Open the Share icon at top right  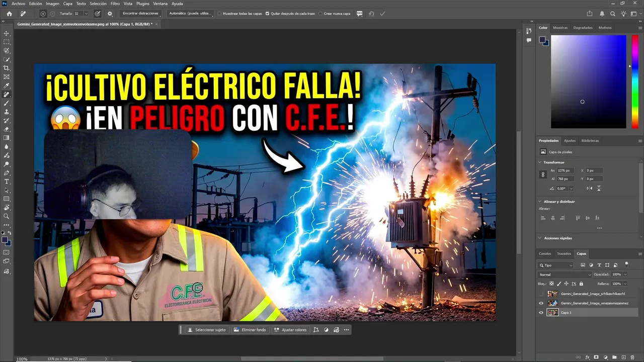click(x=590, y=14)
